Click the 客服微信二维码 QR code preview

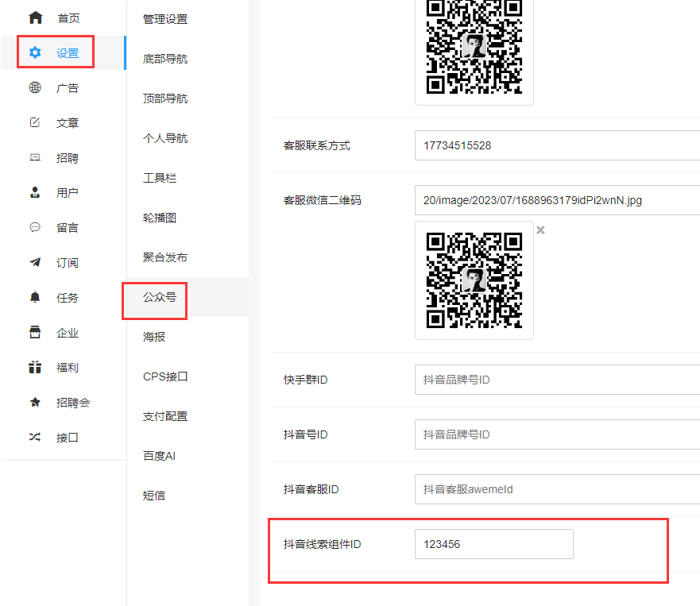click(x=474, y=280)
